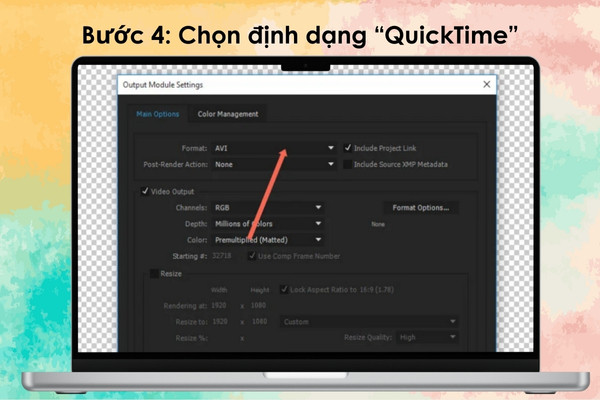The width and height of the screenshot is (600, 400).
Task: Open the Format dropdown showing AVI
Action: [274, 148]
